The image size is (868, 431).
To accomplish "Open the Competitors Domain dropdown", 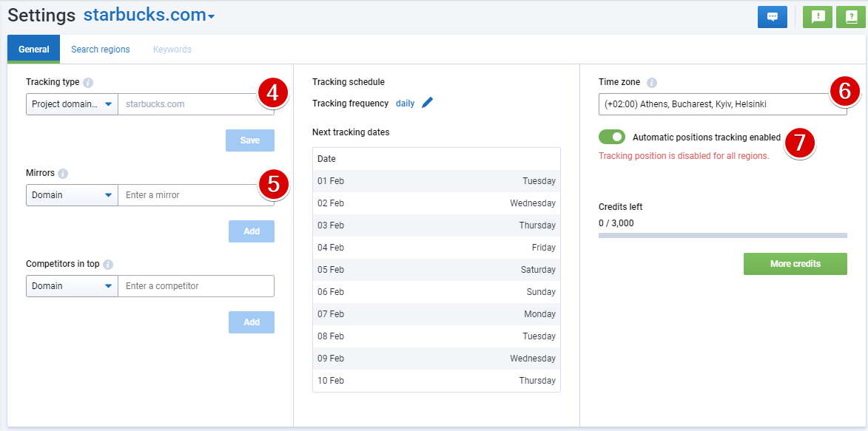I will tap(72, 286).
